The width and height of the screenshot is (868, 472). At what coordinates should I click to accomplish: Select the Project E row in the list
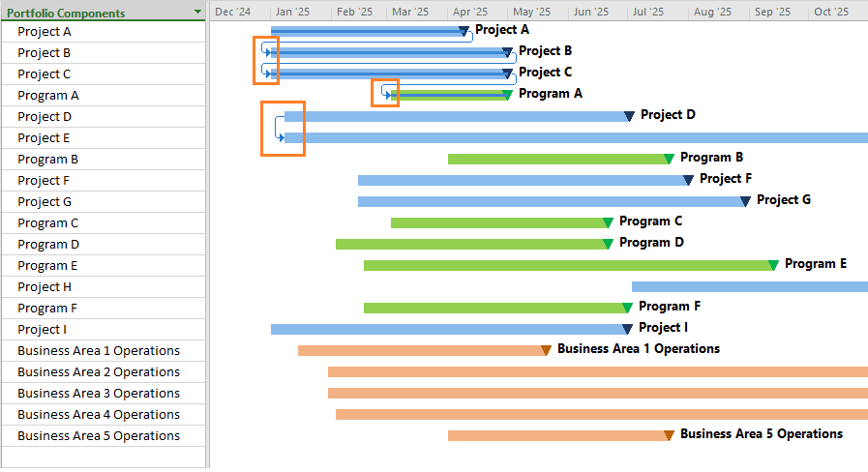tap(104, 138)
